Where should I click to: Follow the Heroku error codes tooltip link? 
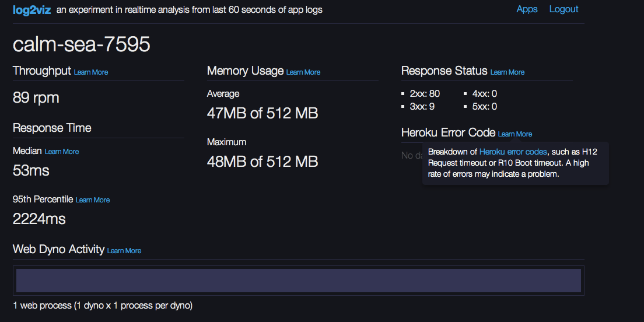pyautogui.click(x=513, y=152)
